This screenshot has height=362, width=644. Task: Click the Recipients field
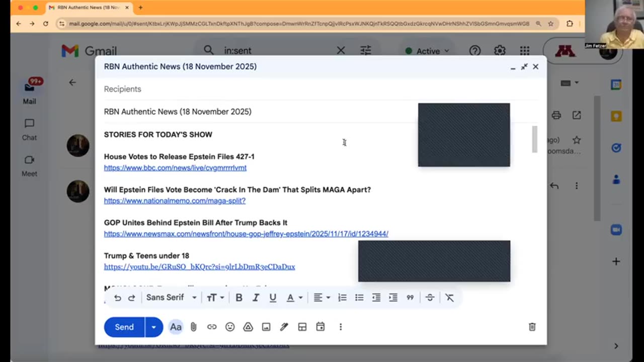pyautogui.click(x=320, y=89)
